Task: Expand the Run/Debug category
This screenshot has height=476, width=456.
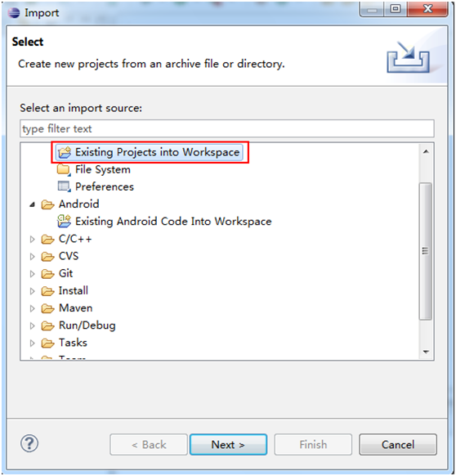Action: (32, 326)
